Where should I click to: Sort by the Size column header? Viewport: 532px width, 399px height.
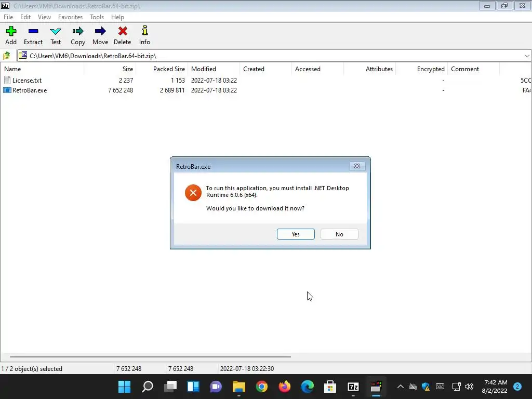click(110, 69)
